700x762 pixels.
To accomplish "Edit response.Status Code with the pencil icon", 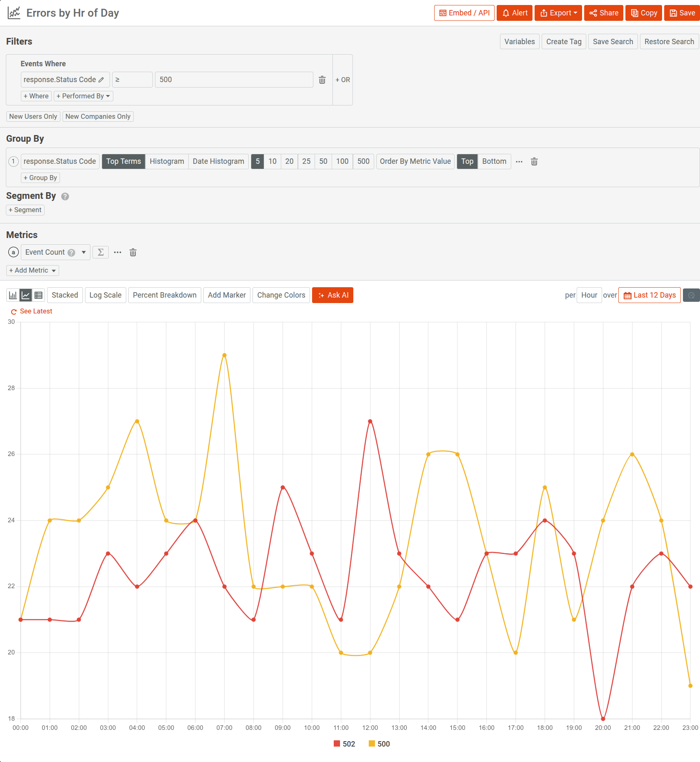I will point(102,79).
